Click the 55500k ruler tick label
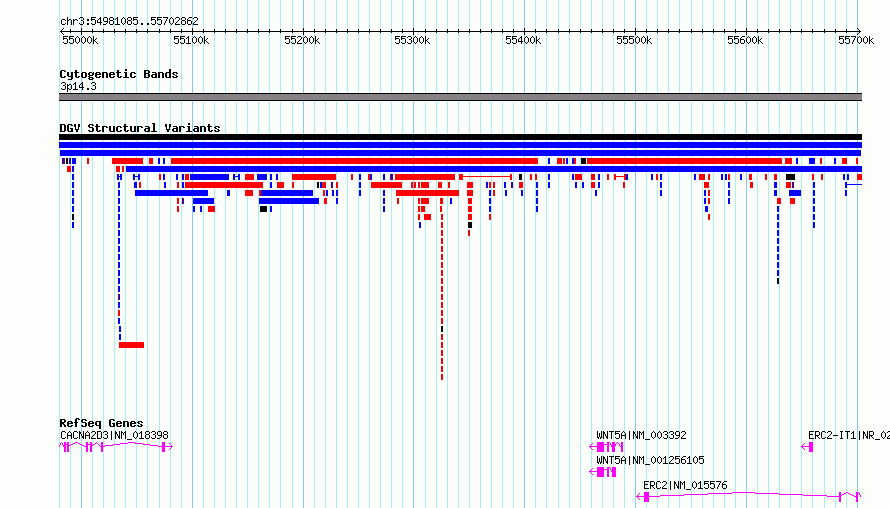The image size is (890, 508). [634, 40]
